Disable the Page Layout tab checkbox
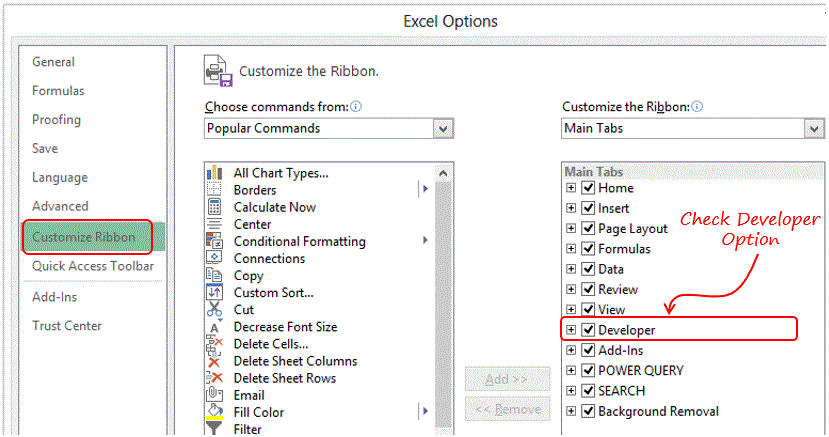The width and height of the screenshot is (829, 437). click(588, 228)
